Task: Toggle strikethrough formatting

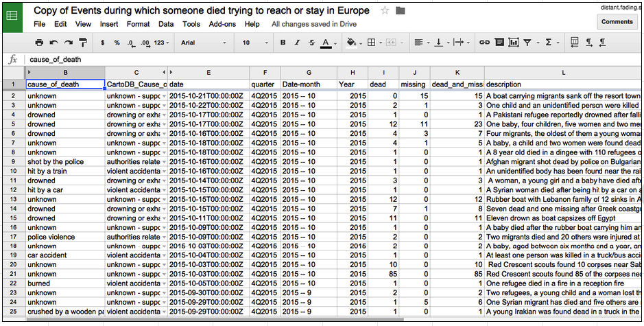Action: (312, 43)
